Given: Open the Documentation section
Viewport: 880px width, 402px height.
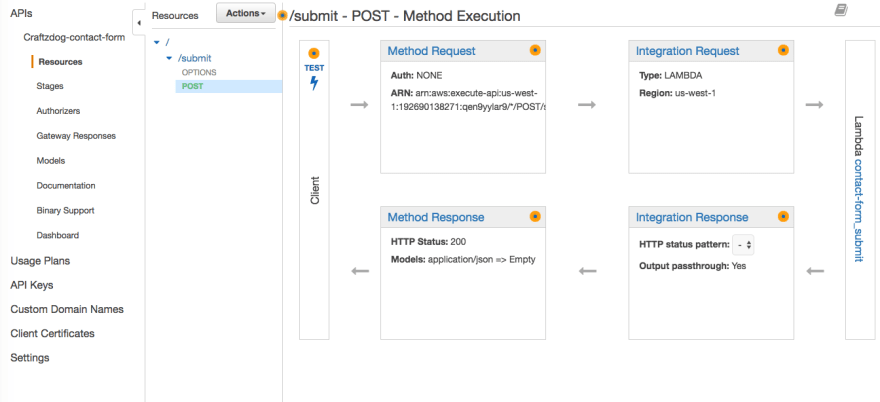Looking at the screenshot, I should (66, 185).
